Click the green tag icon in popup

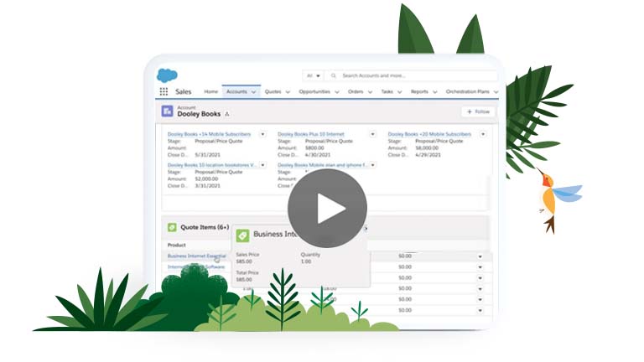click(242, 235)
